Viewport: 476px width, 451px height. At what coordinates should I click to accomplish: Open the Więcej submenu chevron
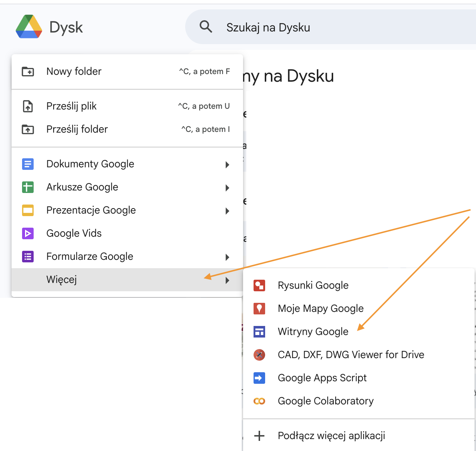click(x=228, y=280)
